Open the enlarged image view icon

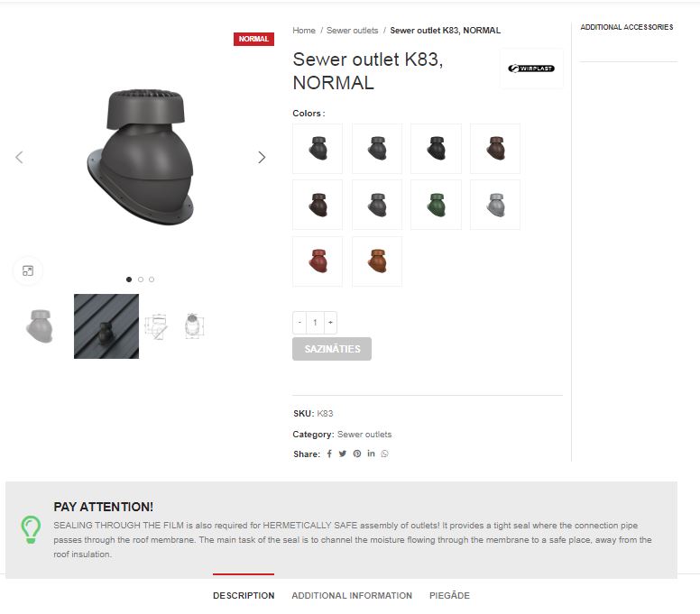click(28, 270)
